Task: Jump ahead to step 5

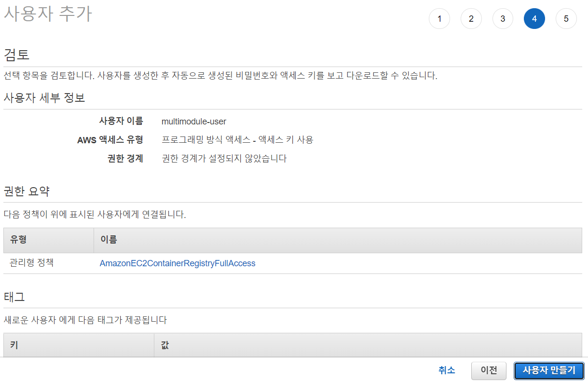Action: tap(566, 18)
